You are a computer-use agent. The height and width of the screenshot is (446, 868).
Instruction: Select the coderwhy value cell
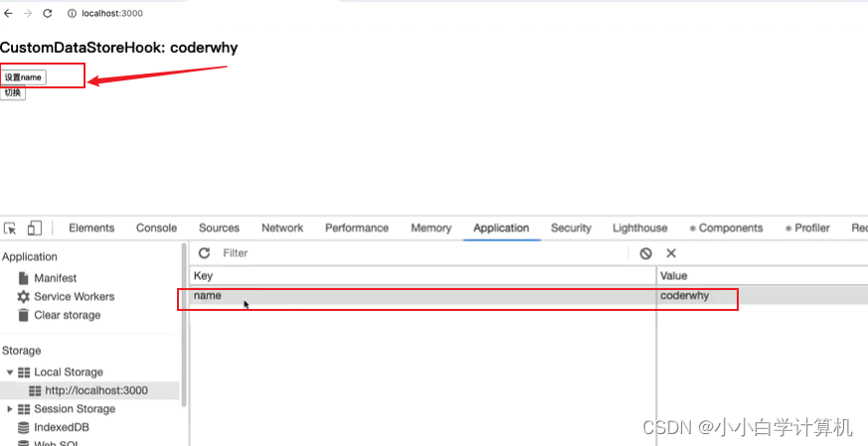[x=763, y=295]
